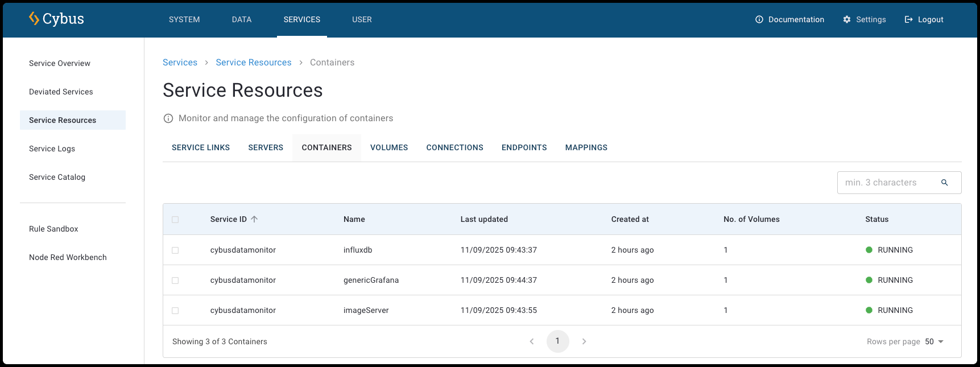Viewport: 980px width, 367px height.
Task: Switch to the VOLUMES tab
Action: coord(389,147)
